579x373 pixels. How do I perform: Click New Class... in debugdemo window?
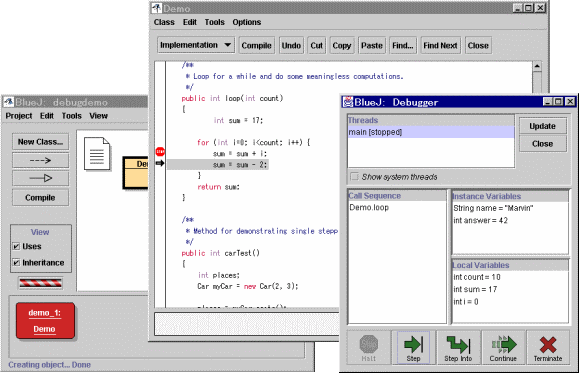pos(41,142)
